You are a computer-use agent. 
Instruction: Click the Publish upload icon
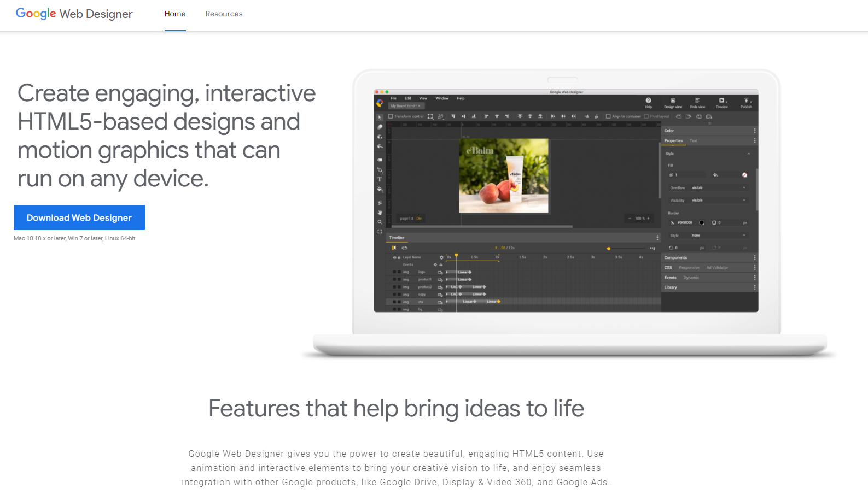[x=747, y=101]
